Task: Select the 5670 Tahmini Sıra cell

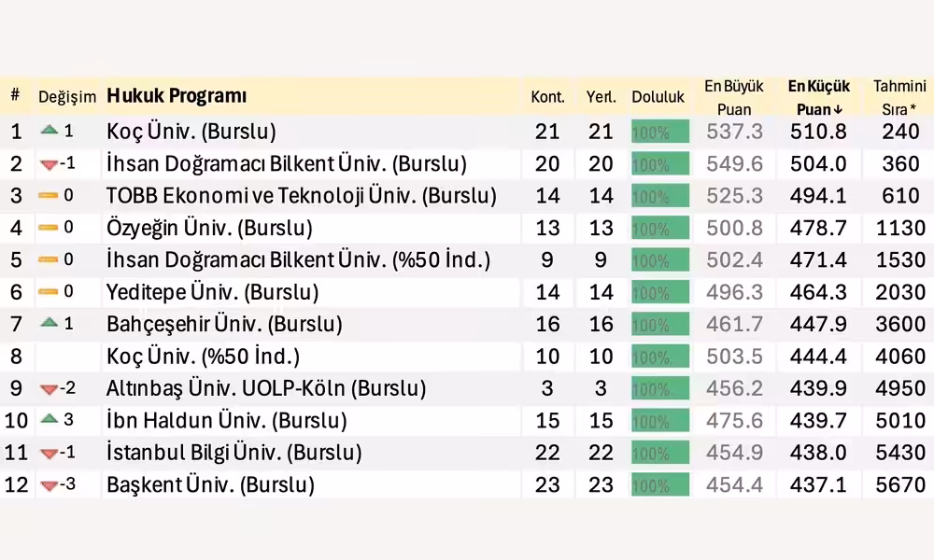Action: 900,485
